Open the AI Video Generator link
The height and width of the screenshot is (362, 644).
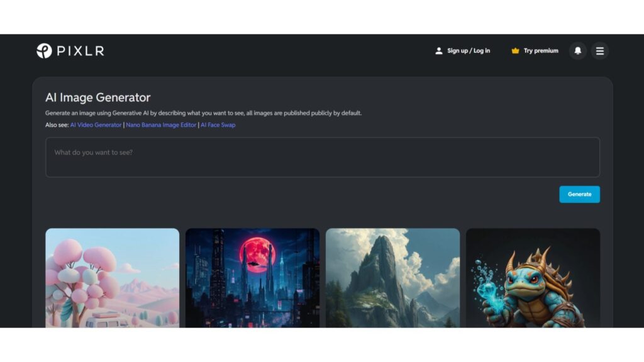point(96,125)
